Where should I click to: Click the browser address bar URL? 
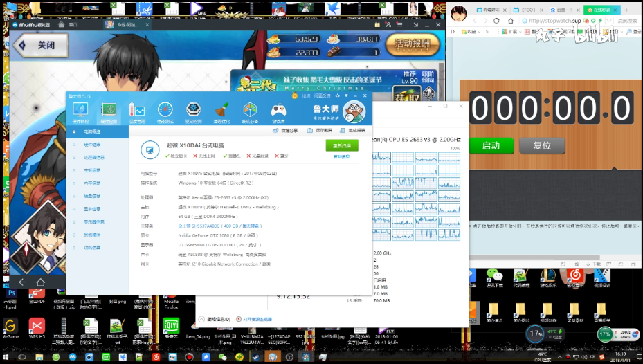pos(554,21)
